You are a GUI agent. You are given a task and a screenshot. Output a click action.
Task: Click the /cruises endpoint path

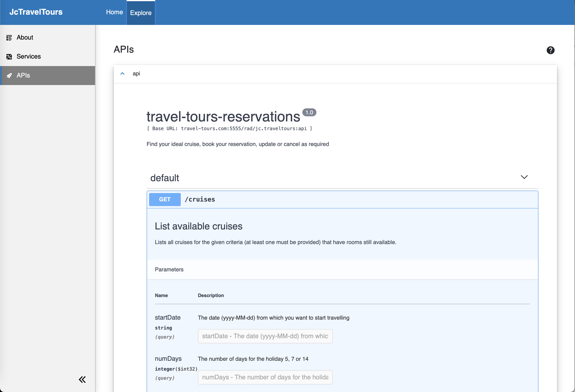coord(200,199)
